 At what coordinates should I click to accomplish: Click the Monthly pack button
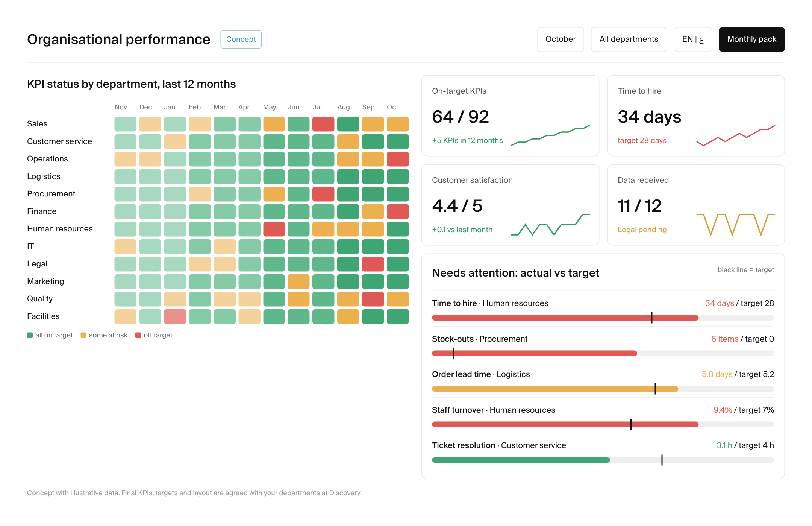[751, 39]
